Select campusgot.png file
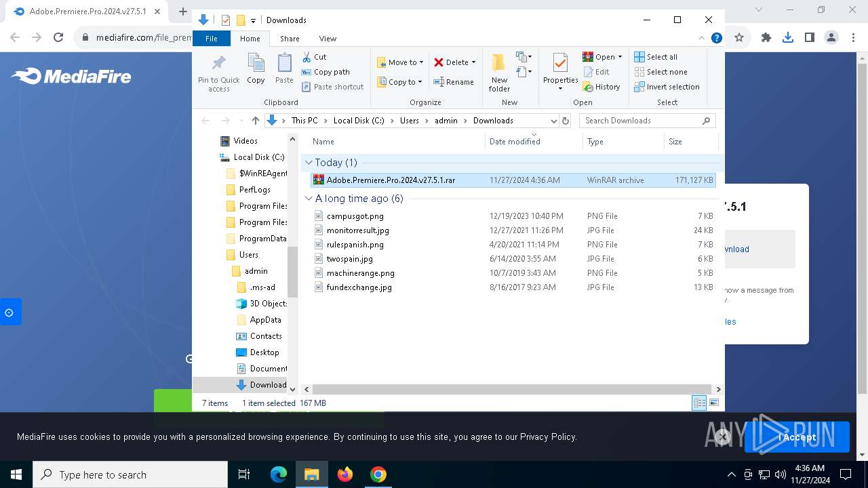Image resolution: width=868 pixels, height=488 pixels. 513,216
